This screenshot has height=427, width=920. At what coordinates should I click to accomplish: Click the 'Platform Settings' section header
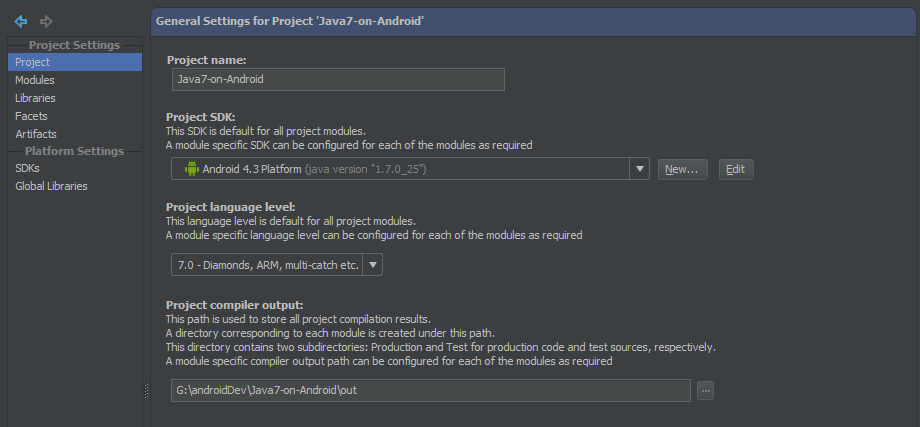coord(75,151)
